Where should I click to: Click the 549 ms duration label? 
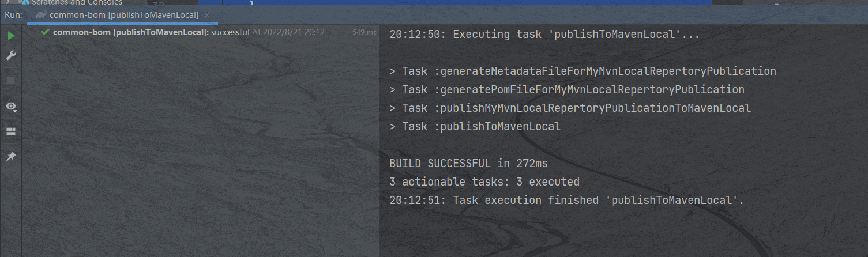[365, 32]
